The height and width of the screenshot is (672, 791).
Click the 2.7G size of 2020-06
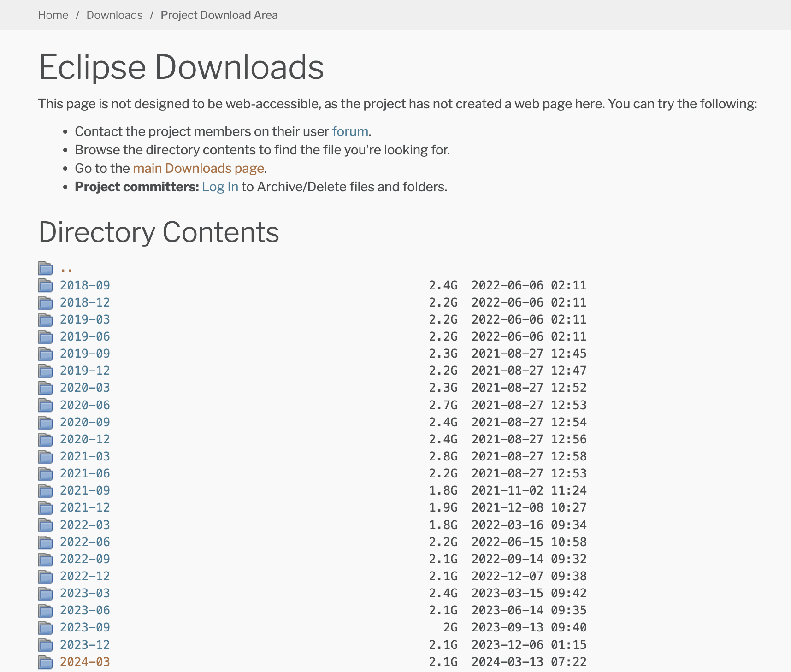pos(443,405)
